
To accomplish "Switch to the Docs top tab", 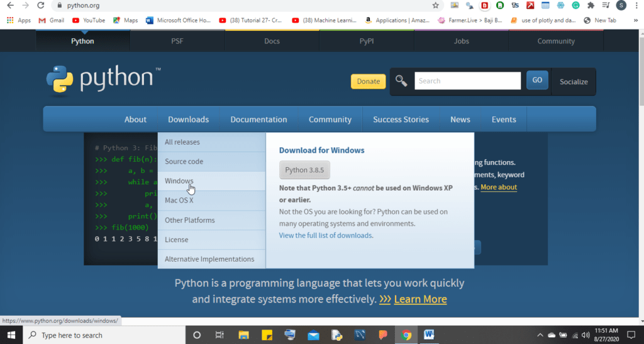I will tap(272, 41).
